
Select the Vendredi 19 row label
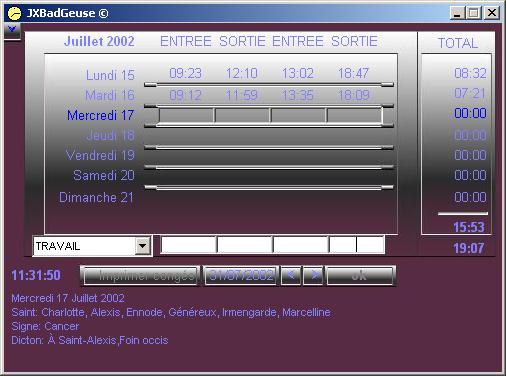[100, 155]
